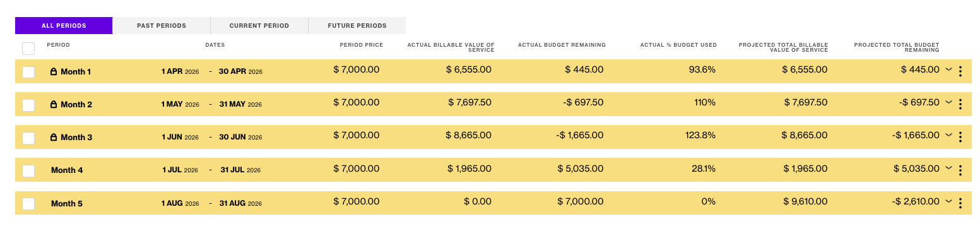Screen dimensions: 980x243
Task: Check the Month 4 row checkbox
Action: [28, 170]
